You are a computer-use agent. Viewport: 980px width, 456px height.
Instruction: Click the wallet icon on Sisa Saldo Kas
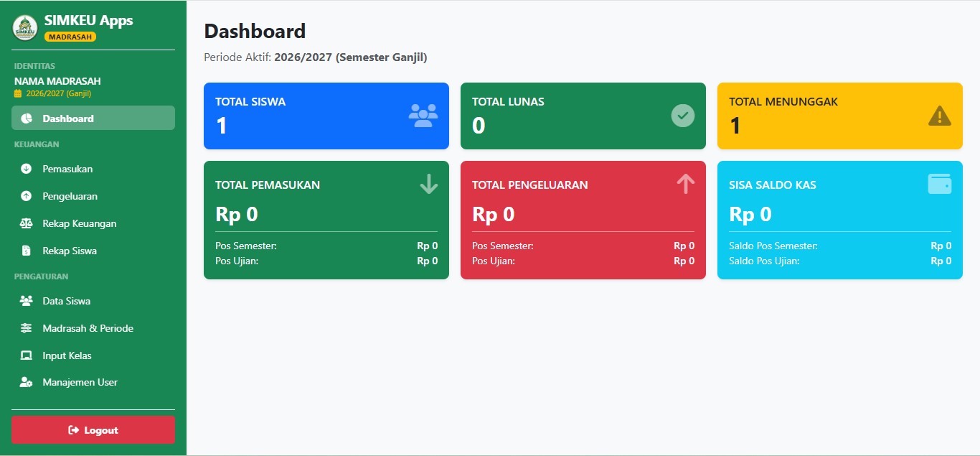pyautogui.click(x=940, y=185)
